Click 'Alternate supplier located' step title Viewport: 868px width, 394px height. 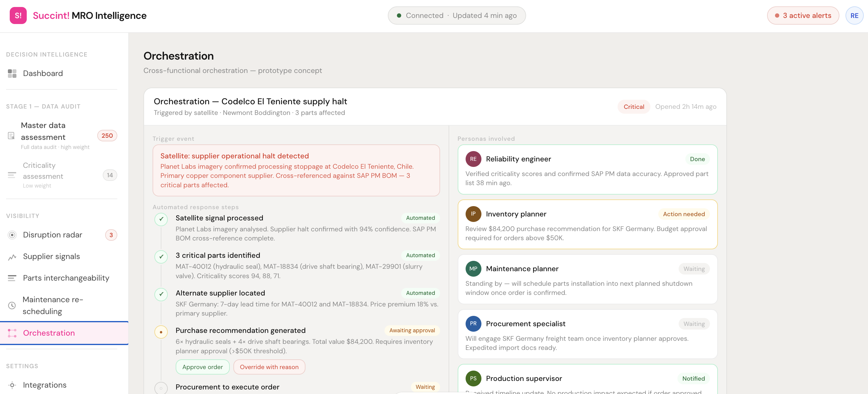point(220,293)
